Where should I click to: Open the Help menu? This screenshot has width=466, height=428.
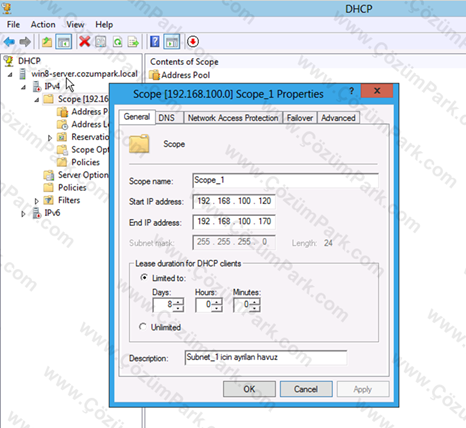tap(104, 25)
